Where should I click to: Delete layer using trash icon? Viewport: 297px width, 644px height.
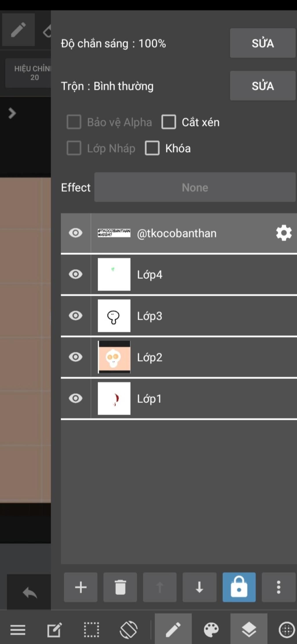click(x=120, y=587)
